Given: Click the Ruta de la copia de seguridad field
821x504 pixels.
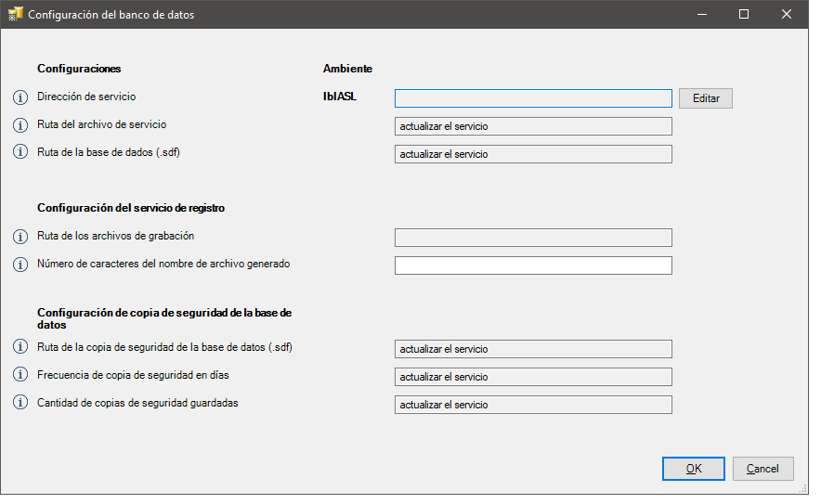Looking at the screenshot, I should [533, 349].
